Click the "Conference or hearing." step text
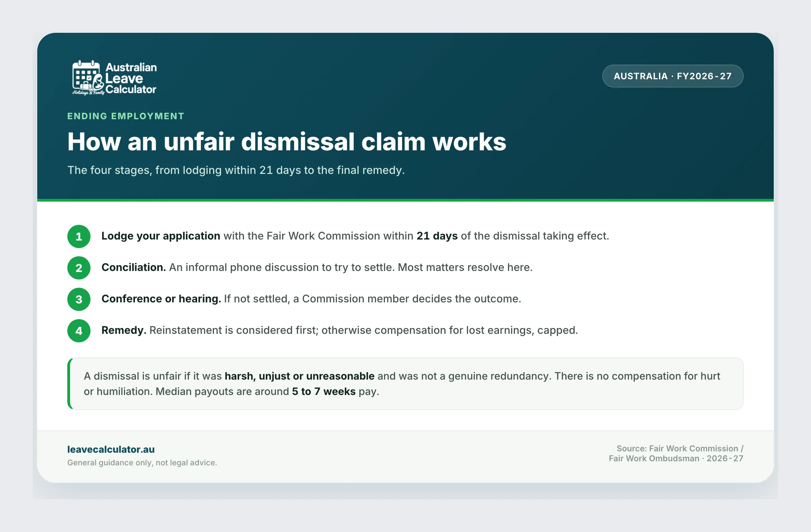This screenshot has height=532, width=811. click(161, 299)
